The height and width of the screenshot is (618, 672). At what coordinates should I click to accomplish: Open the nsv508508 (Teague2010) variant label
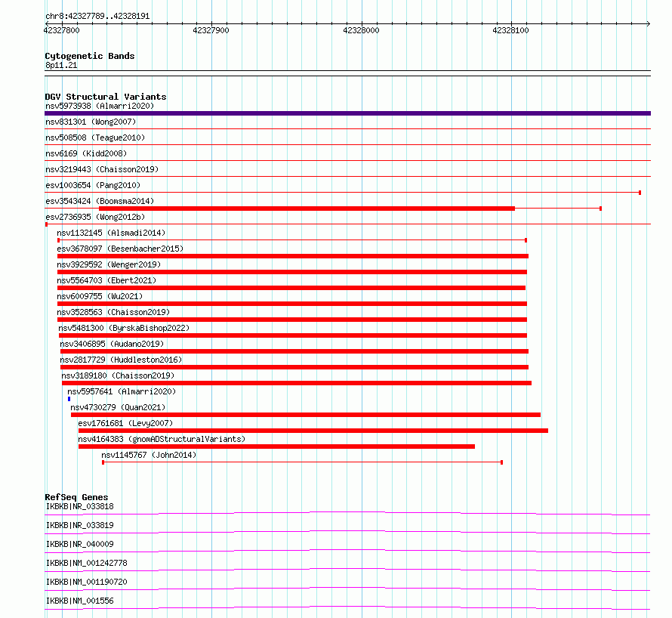tap(95, 138)
